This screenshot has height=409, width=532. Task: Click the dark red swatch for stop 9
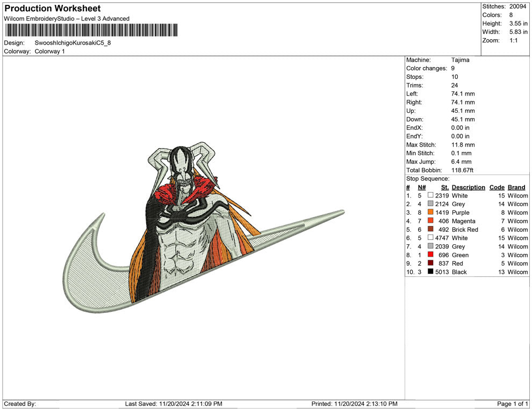point(430,264)
